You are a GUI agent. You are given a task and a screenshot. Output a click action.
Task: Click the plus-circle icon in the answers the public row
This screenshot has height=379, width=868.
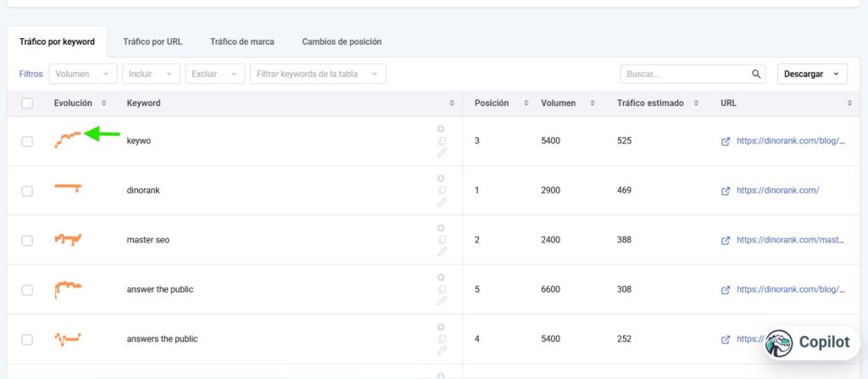[441, 327]
